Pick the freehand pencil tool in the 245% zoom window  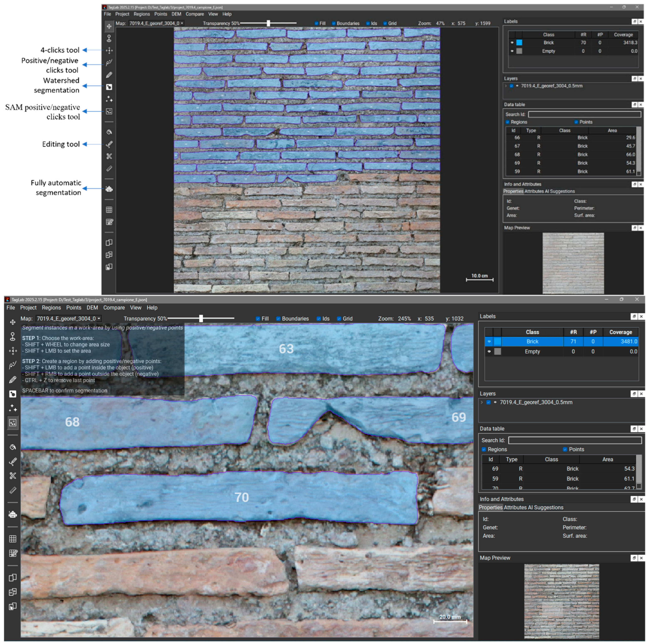coord(13,379)
